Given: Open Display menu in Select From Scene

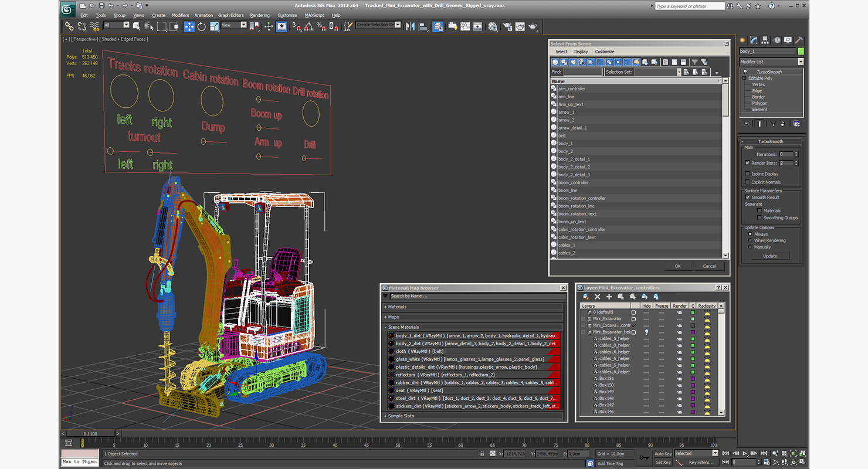Looking at the screenshot, I should coord(581,52).
